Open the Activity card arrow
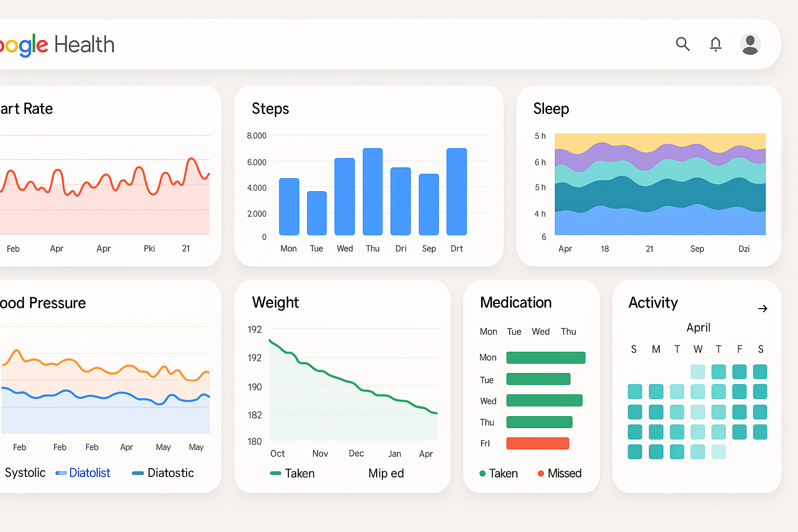Screen dimensions: 798x532 coord(763,308)
